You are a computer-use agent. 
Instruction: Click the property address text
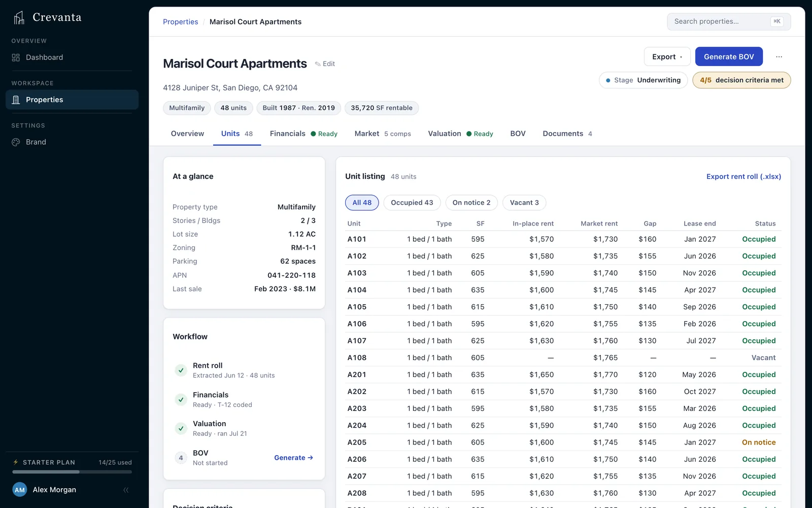(x=230, y=88)
